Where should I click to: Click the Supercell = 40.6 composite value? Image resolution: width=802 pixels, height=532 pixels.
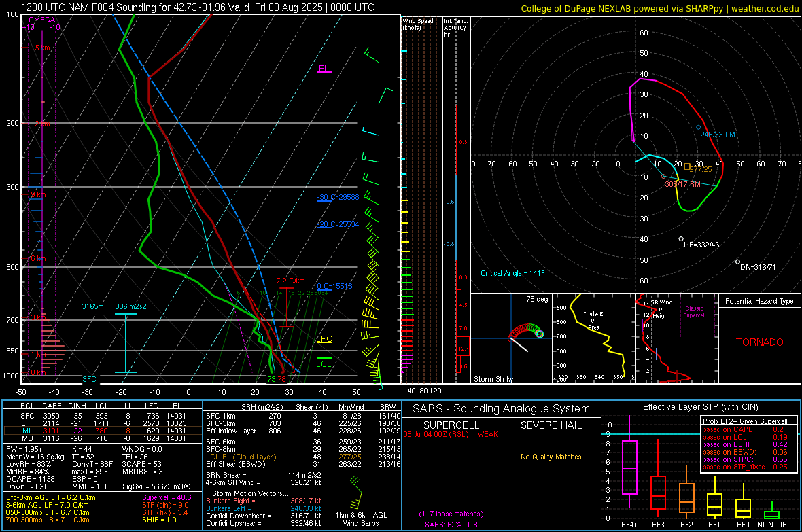click(167, 497)
